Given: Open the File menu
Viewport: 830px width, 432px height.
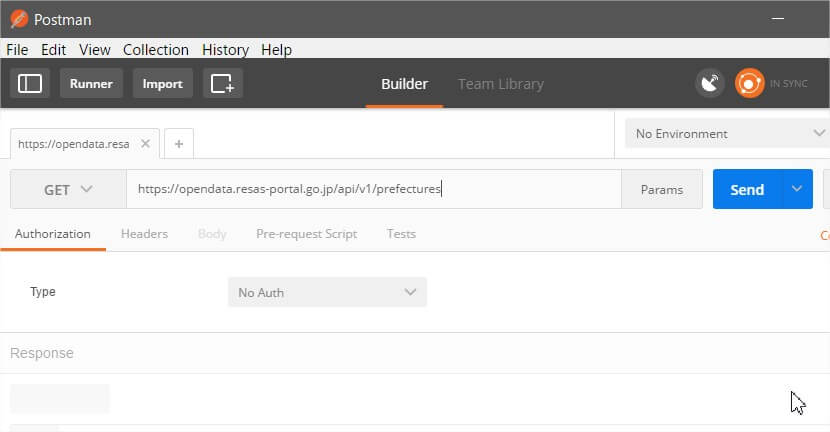Looking at the screenshot, I should 17,50.
